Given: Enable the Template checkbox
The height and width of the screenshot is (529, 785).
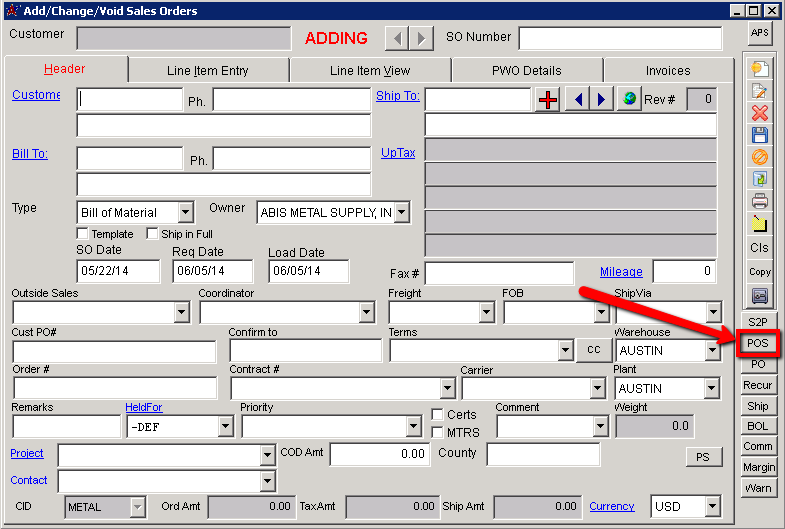Looking at the screenshot, I should pos(83,234).
